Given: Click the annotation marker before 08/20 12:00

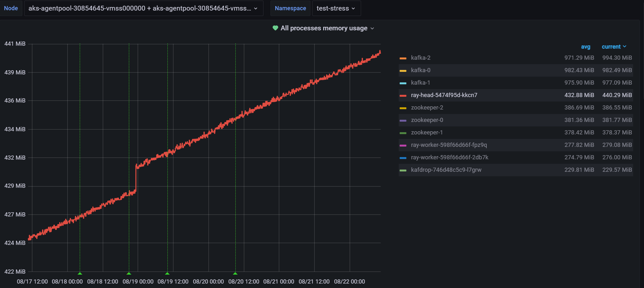Looking at the screenshot, I should pos(235,273).
